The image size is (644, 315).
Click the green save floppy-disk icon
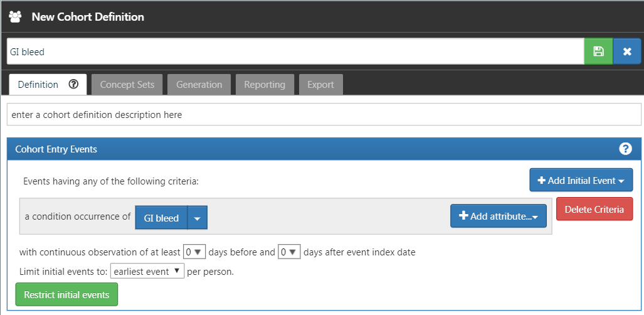click(x=598, y=51)
